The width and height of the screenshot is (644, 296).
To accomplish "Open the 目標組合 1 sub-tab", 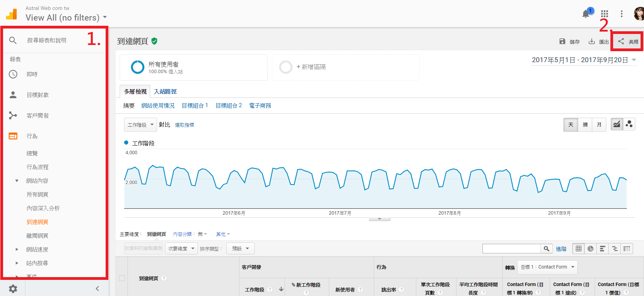I will pos(195,105).
